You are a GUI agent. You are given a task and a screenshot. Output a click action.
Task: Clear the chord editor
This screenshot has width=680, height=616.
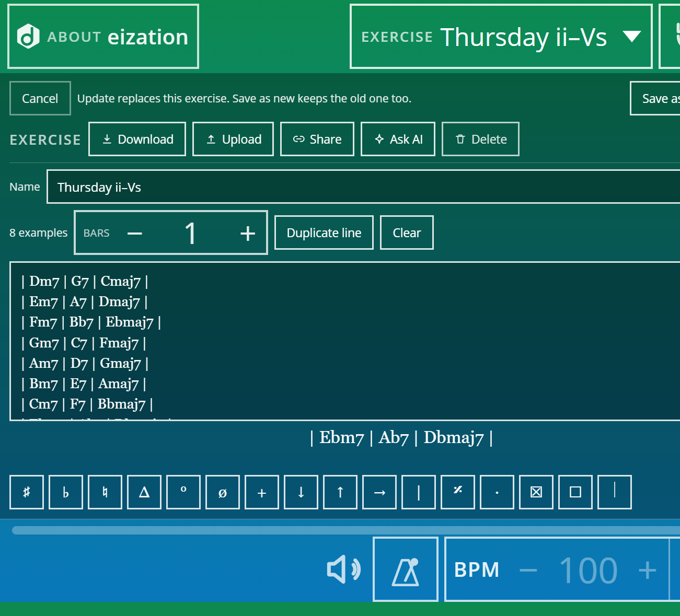tap(407, 233)
